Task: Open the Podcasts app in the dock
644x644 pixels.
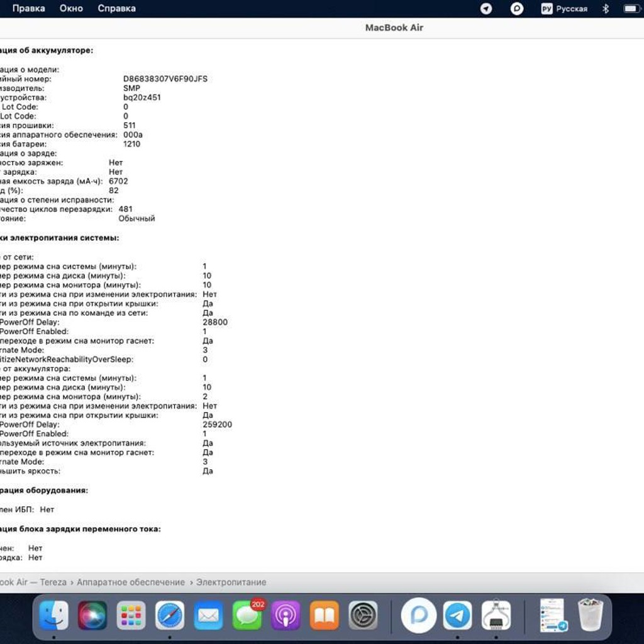Action: 286,615
